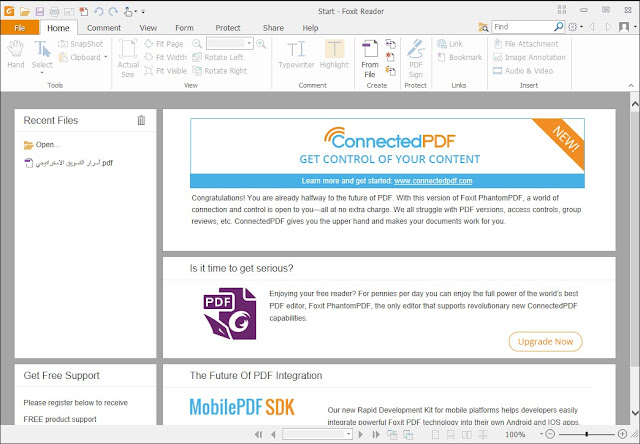Click Rotate Left
This screenshot has height=444, width=640.
[x=218, y=57]
